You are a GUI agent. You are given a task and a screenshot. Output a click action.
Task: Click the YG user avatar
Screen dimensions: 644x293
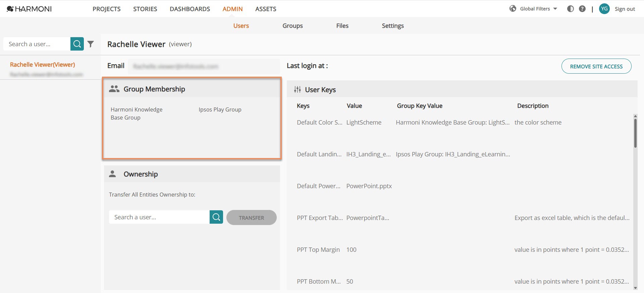tap(604, 9)
